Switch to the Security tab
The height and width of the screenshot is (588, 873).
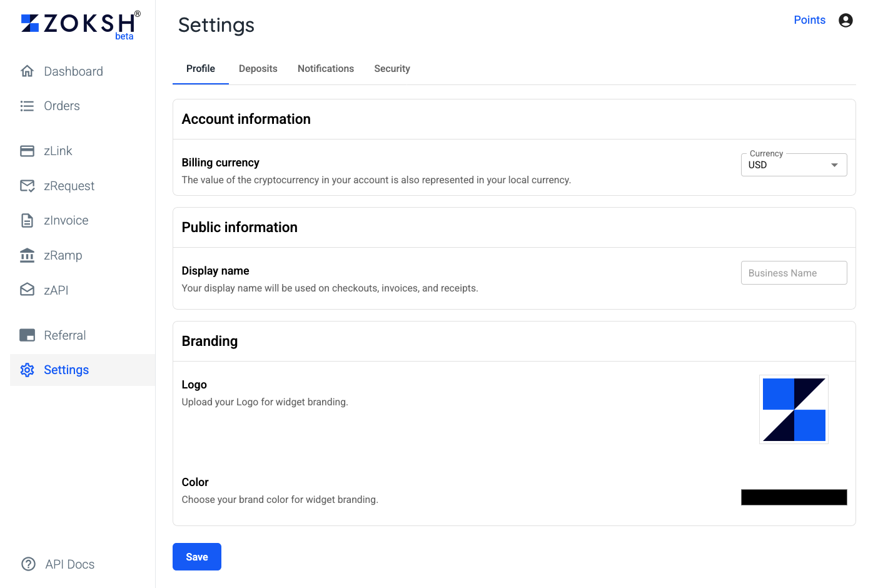392,69
